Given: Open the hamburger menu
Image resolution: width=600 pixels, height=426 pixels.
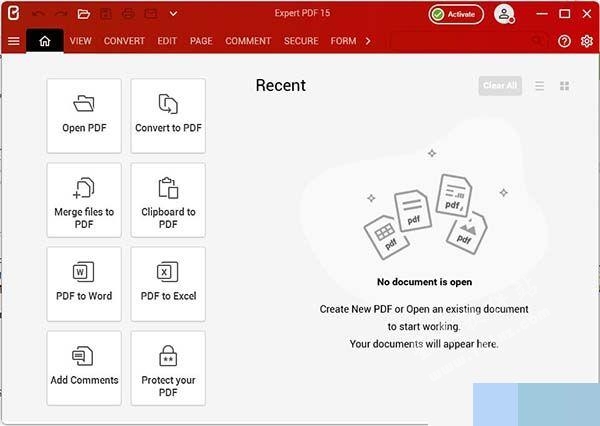Looking at the screenshot, I should [14, 41].
